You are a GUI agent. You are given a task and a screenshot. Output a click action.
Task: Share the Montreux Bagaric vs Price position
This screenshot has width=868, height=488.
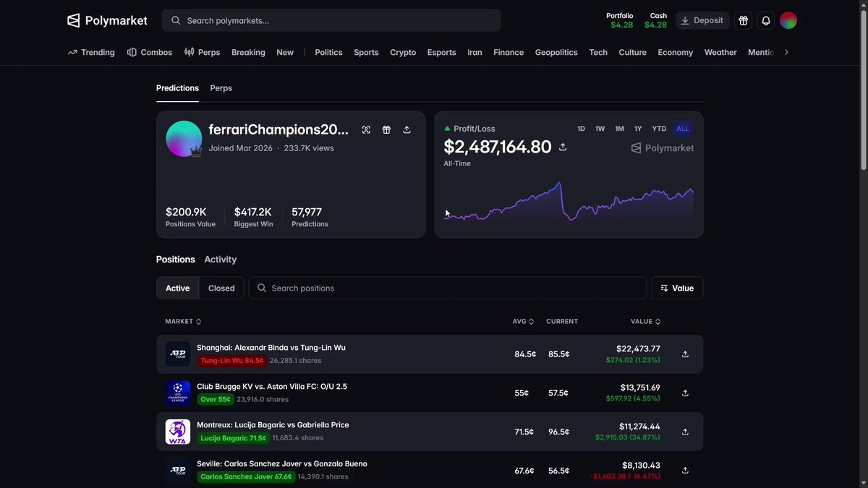[x=685, y=432]
